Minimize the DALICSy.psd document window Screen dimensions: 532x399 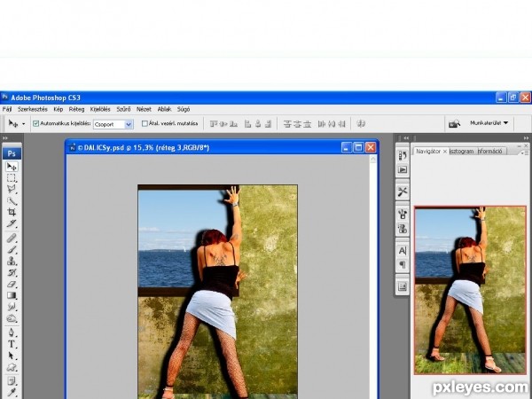coord(347,147)
